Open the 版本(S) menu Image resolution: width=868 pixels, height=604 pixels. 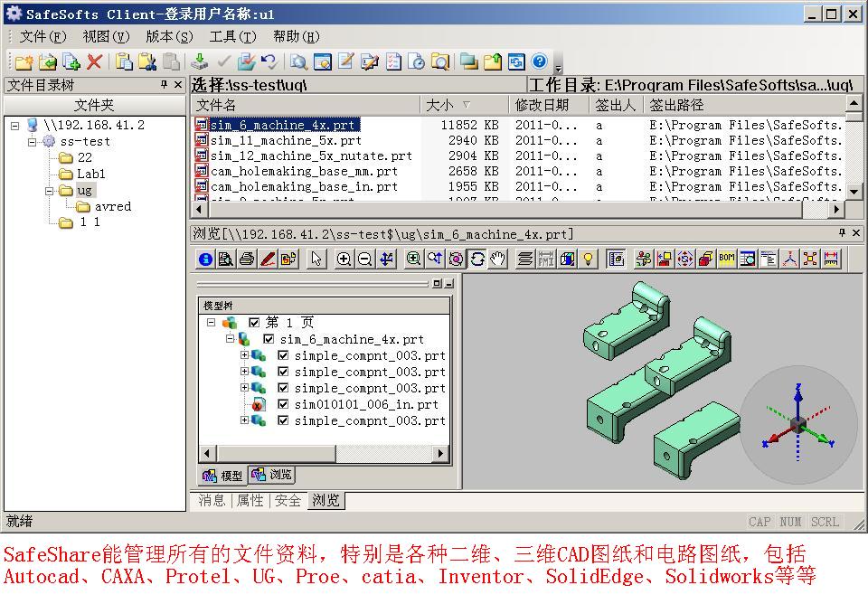pyautogui.click(x=169, y=36)
